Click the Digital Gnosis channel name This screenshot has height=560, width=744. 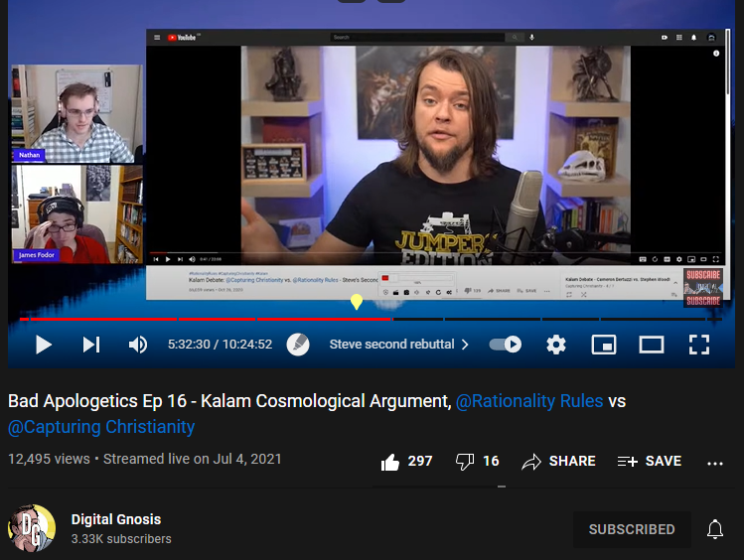pos(116,519)
